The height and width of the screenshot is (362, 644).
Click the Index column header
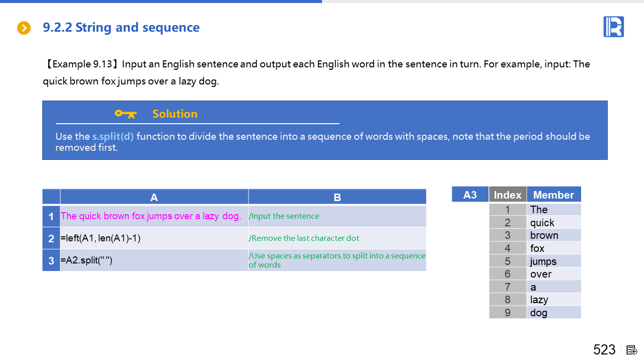click(508, 195)
